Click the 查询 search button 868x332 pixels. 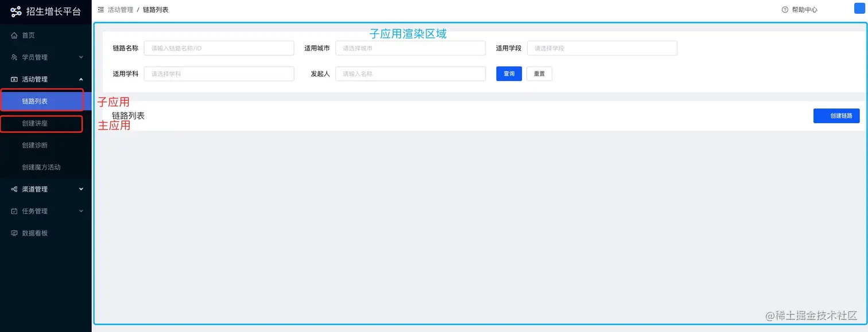(x=509, y=73)
